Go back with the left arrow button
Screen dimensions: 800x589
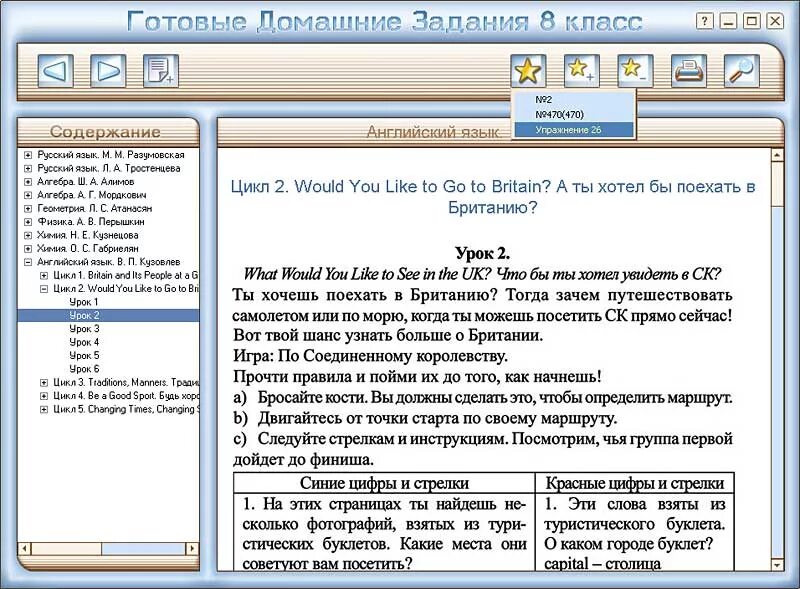(56, 70)
